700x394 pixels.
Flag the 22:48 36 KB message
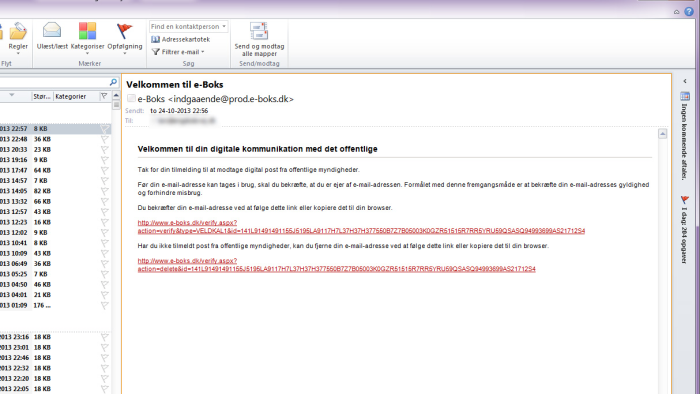tap(104, 139)
